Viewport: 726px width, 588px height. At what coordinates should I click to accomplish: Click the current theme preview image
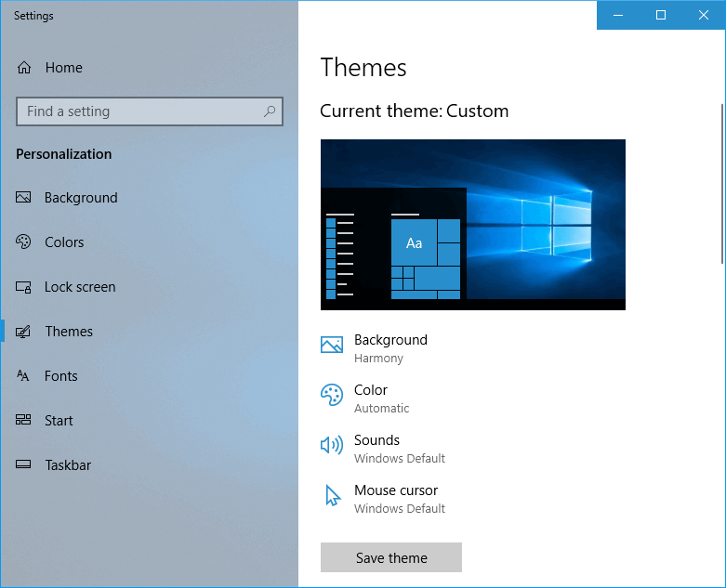(473, 225)
